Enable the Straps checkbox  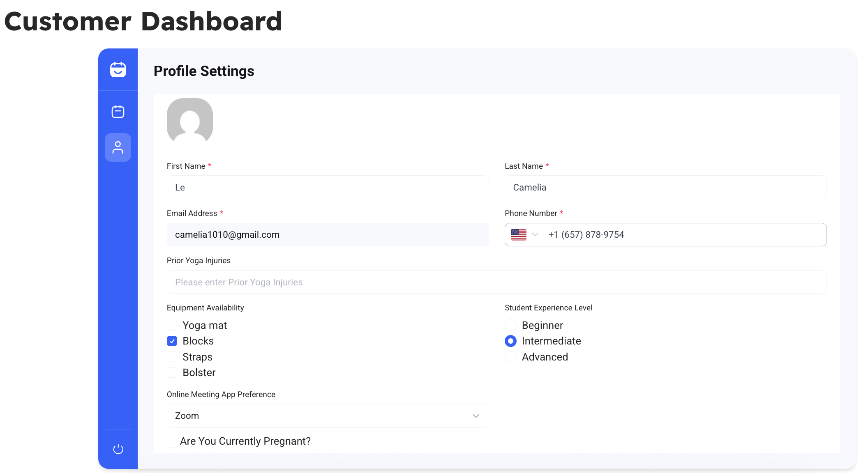(x=172, y=357)
